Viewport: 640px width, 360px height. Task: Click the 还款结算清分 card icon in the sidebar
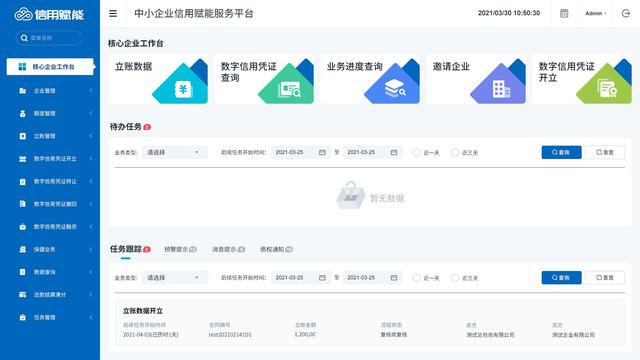tap(22, 295)
